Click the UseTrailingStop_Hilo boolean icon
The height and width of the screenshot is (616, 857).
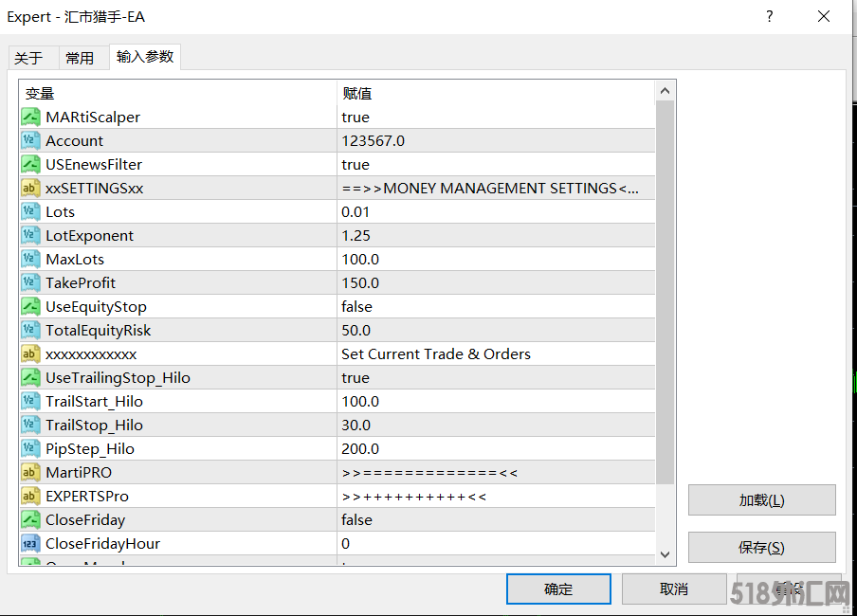(x=30, y=378)
